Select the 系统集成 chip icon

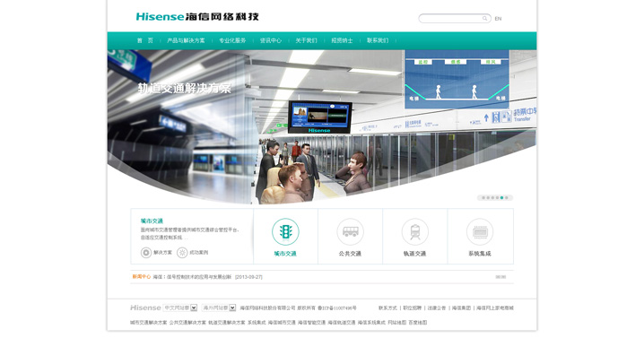click(480, 231)
